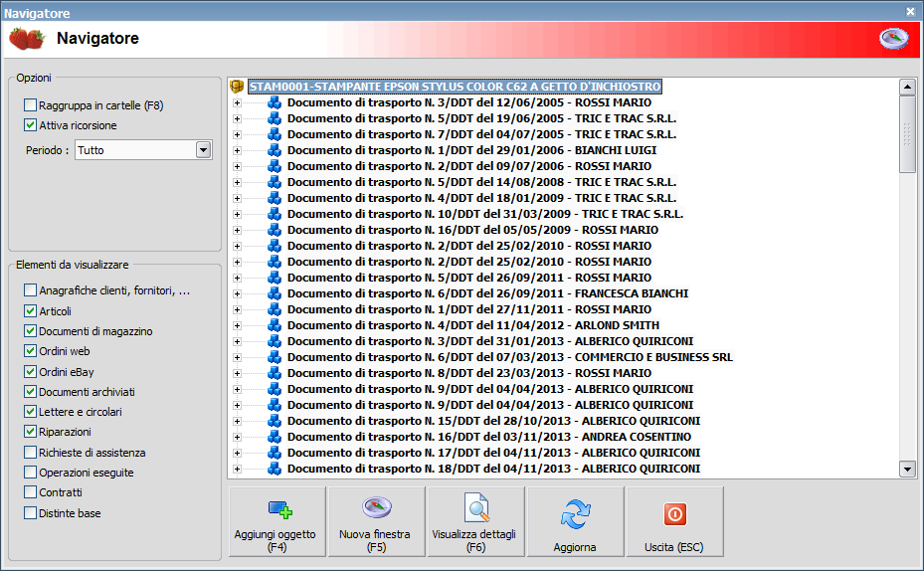Screen dimensions: 924x571
Task: Check the Contratti checkbox
Action: (x=30, y=492)
